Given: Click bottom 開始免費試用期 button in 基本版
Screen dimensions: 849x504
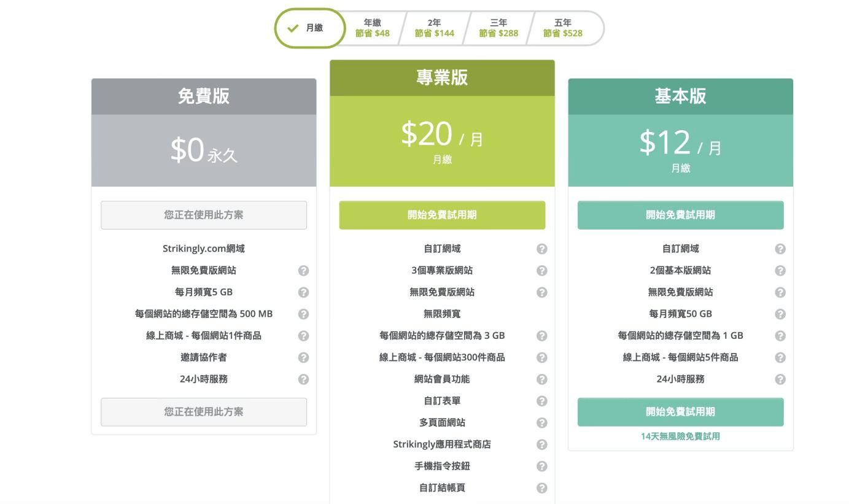Looking at the screenshot, I should coord(680,412).
